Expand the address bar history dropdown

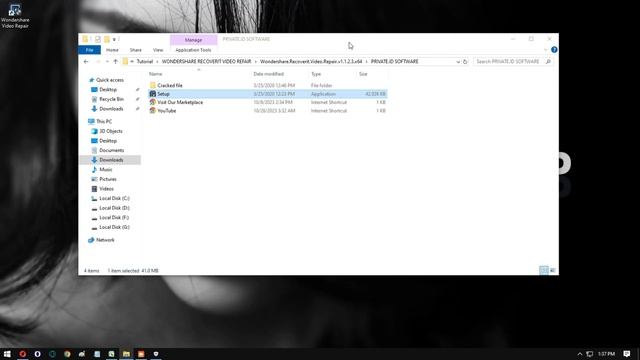pyautogui.click(x=458, y=62)
